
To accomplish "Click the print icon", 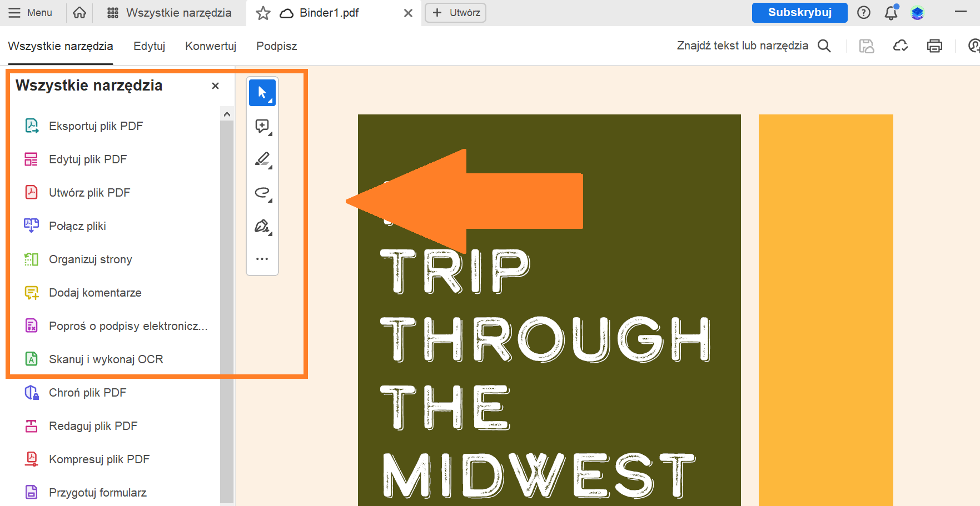I will pyautogui.click(x=935, y=46).
